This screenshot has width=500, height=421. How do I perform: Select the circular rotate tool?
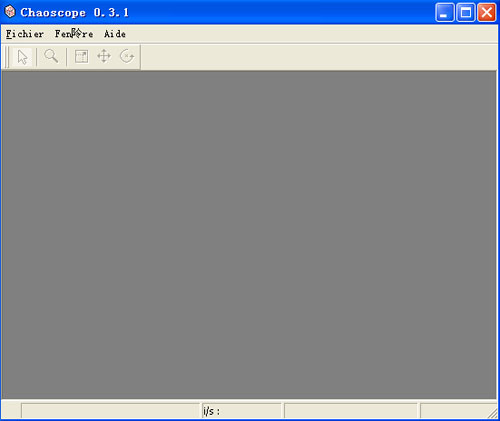pos(127,57)
